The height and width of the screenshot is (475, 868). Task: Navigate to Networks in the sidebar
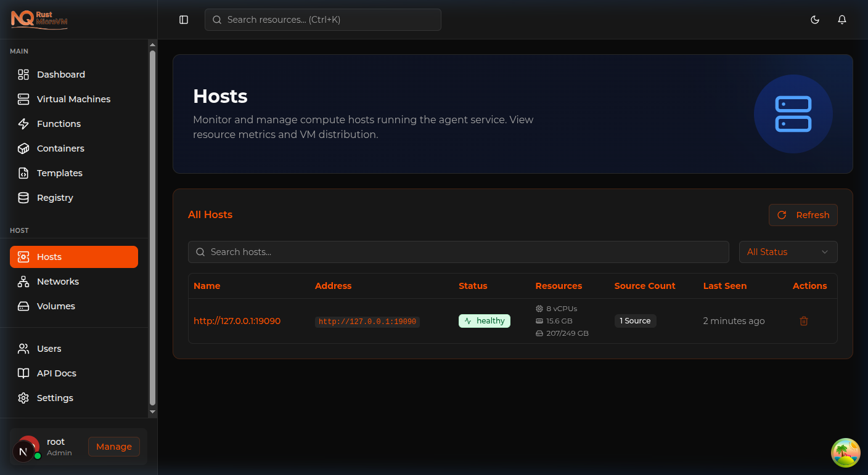tap(58, 282)
